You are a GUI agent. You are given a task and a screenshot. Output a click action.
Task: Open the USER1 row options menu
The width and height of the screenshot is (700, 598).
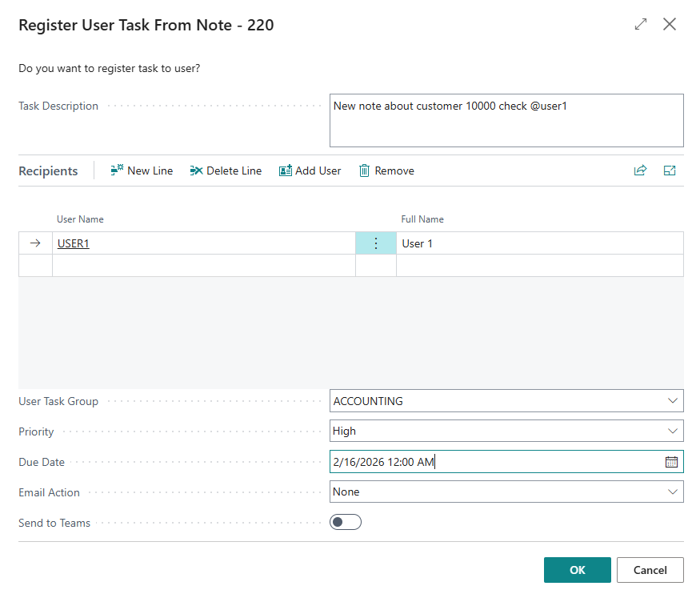[x=375, y=243]
